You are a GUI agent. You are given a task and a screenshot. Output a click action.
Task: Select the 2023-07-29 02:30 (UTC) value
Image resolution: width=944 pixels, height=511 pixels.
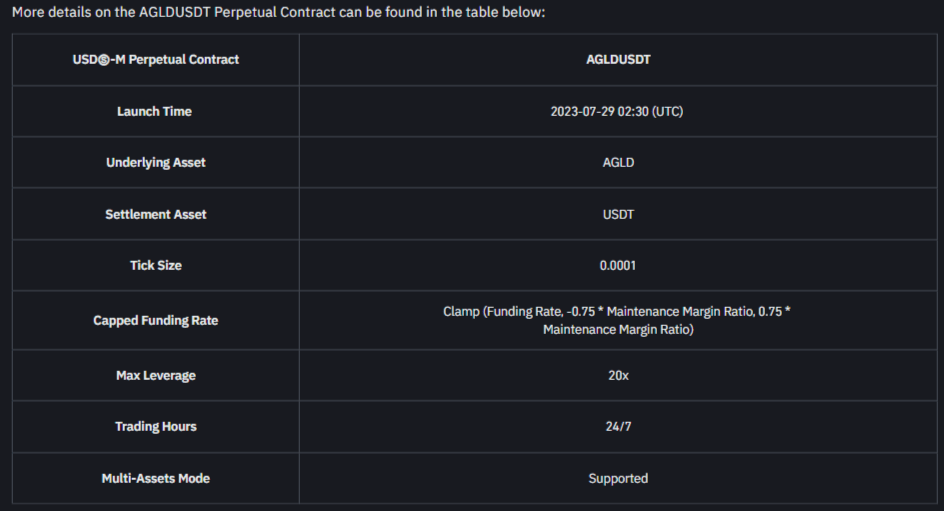[x=616, y=111]
